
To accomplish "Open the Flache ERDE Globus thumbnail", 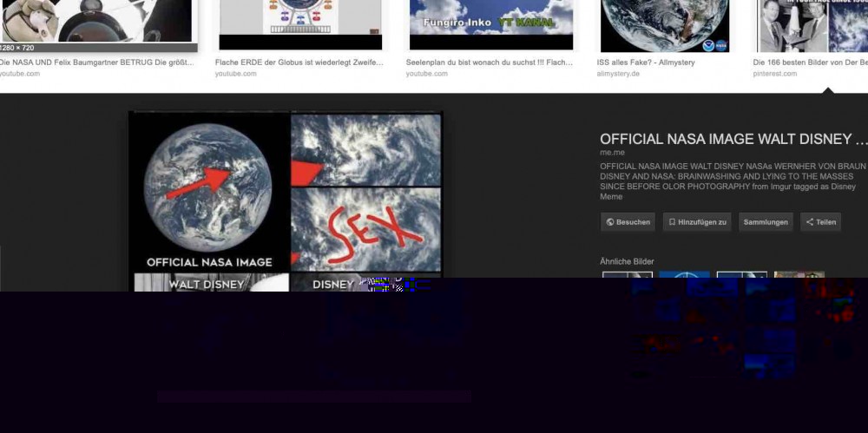I will [x=300, y=25].
